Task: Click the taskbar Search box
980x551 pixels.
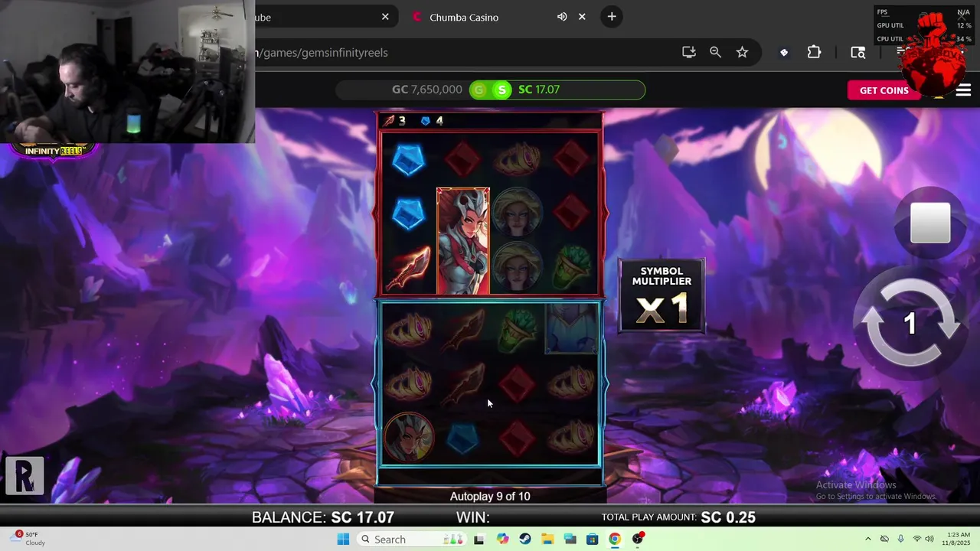Action: 411,539
